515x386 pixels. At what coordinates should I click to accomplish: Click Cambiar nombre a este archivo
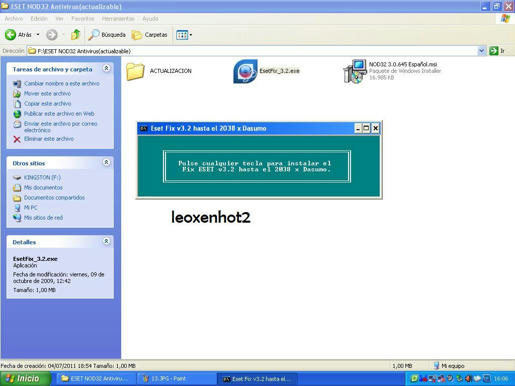[62, 83]
